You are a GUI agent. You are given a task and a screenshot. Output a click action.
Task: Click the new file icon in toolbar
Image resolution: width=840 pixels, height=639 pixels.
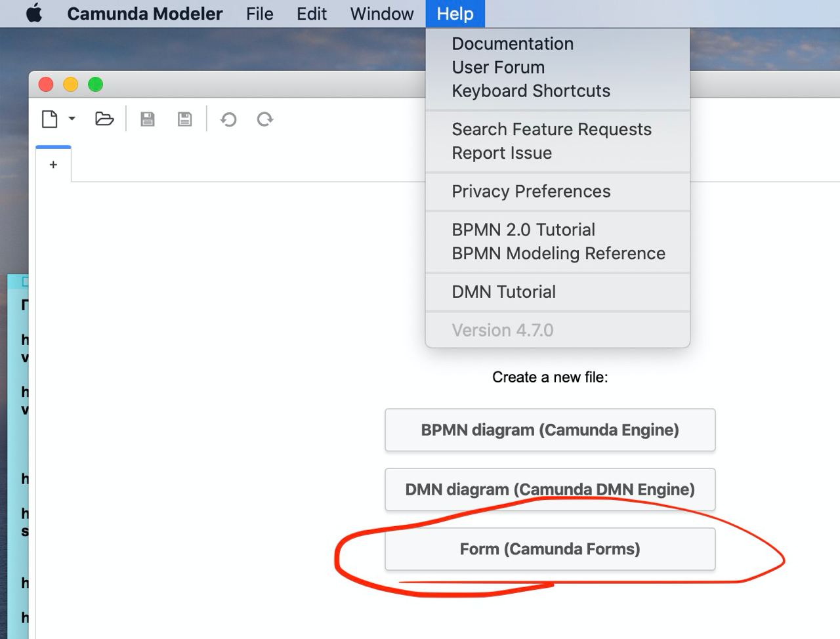[x=50, y=119]
